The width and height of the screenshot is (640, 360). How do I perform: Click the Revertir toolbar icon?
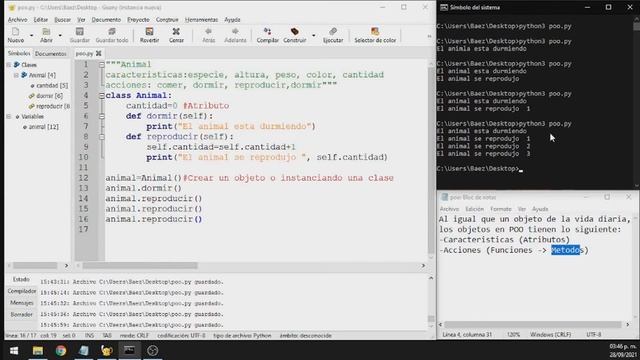(149, 35)
